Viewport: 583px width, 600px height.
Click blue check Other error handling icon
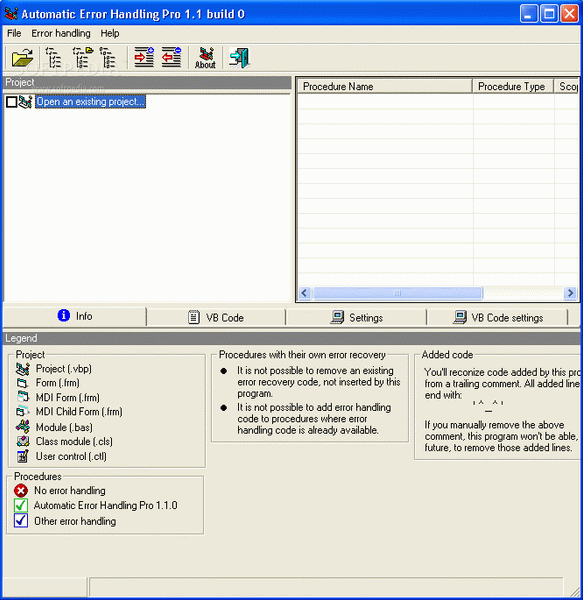(x=21, y=521)
